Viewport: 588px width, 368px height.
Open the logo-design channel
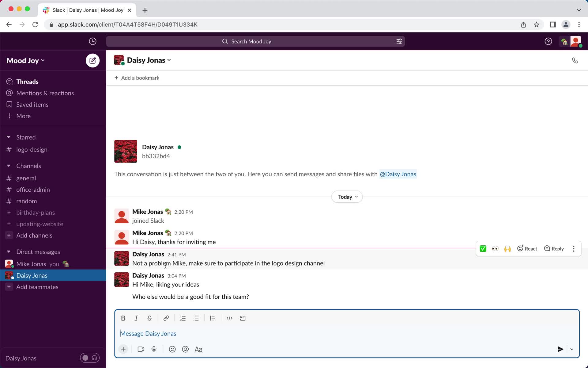tap(31, 149)
